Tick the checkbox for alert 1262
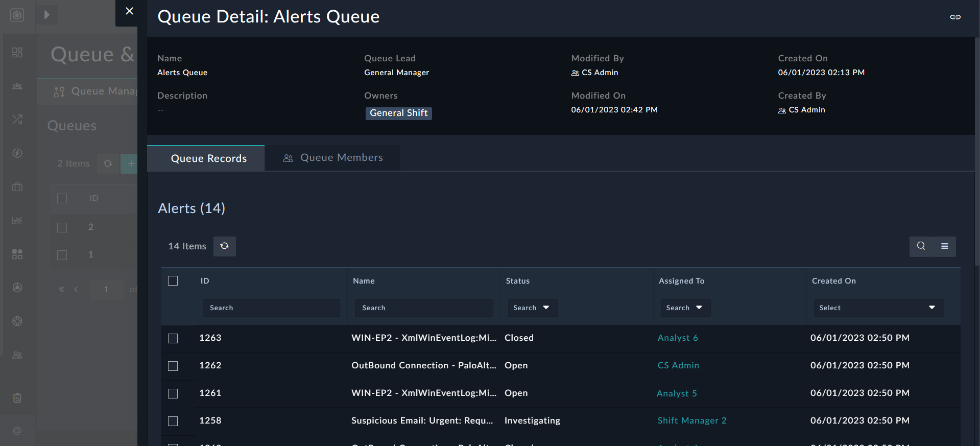The width and height of the screenshot is (980, 446). point(173,366)
